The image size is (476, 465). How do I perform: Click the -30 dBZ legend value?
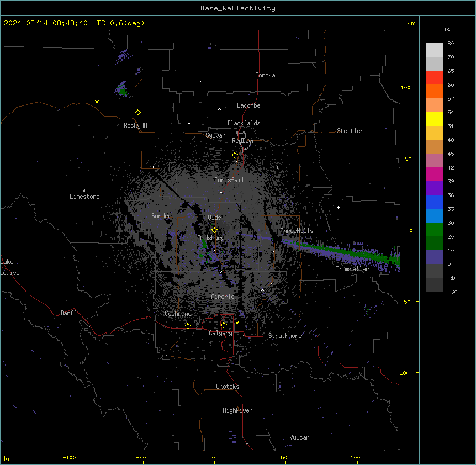pyautogui.click(x=452, y=292)
